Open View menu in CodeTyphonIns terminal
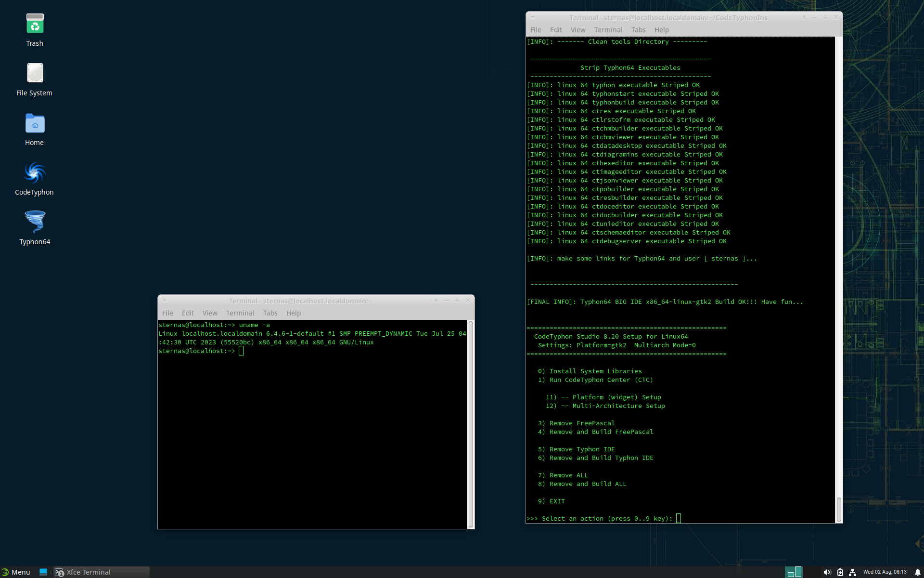The image size is (924, 578). point(578,30)
